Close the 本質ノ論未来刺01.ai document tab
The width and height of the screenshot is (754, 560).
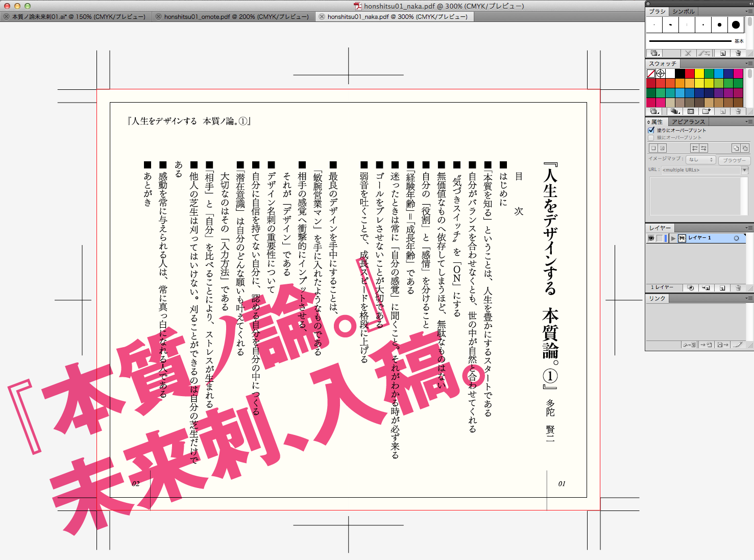pyautogui.click(x=6, y=17)
